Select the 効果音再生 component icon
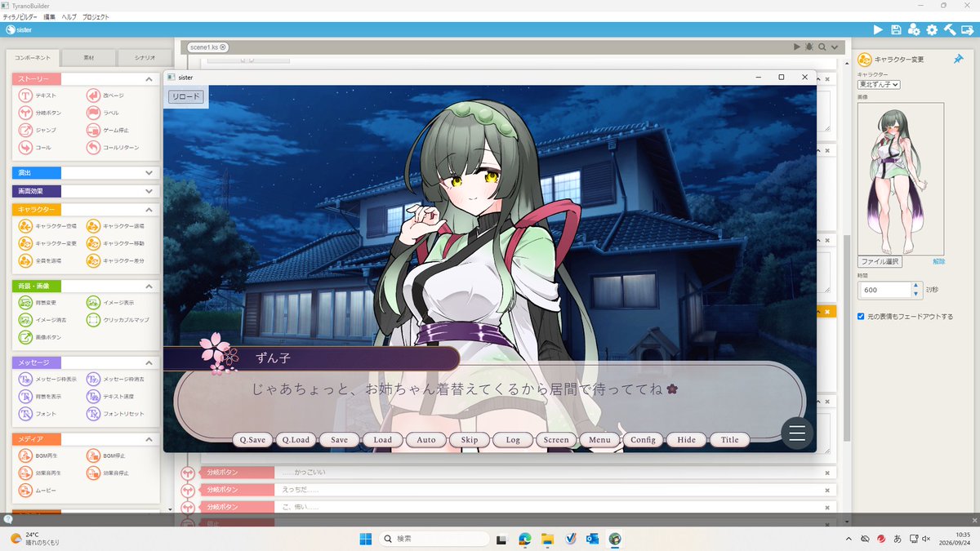 pyautogui.click(x=25, y=473)
